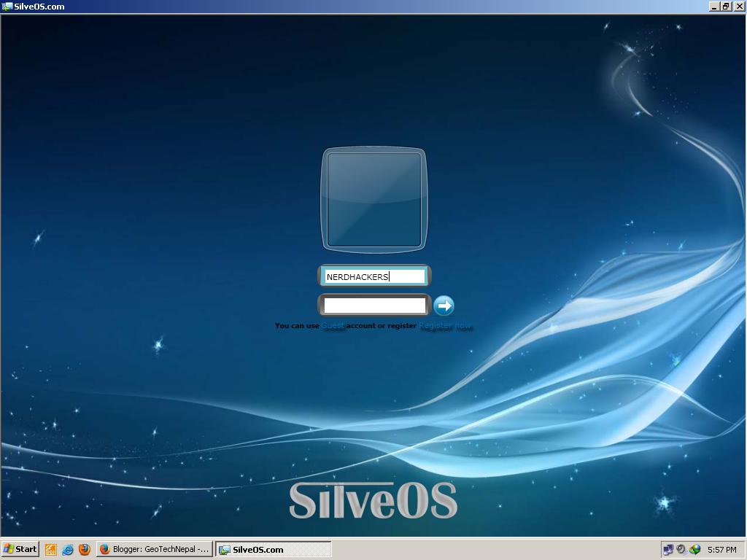Focus the username field showing NERDHACKERS
The image size is (747, 560).
373,276
